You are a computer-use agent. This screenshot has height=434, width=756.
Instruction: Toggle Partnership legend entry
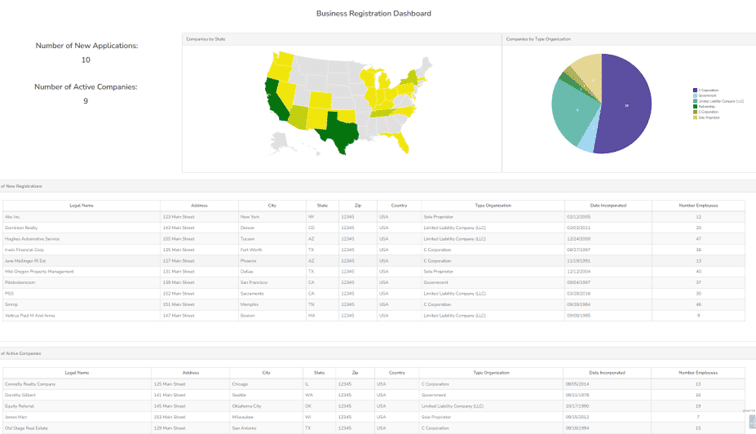pyautogui.click(x=704, y=107)
